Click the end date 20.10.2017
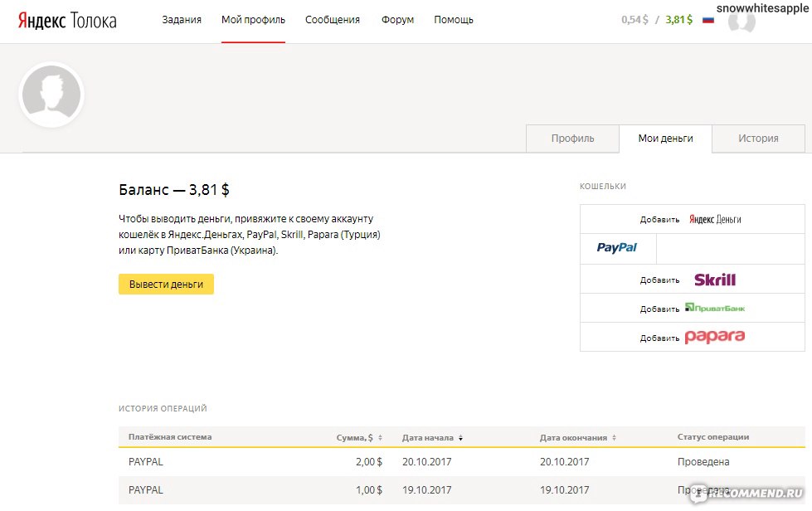The width and height of the screenshot is (812, 511). click(565, 462)
